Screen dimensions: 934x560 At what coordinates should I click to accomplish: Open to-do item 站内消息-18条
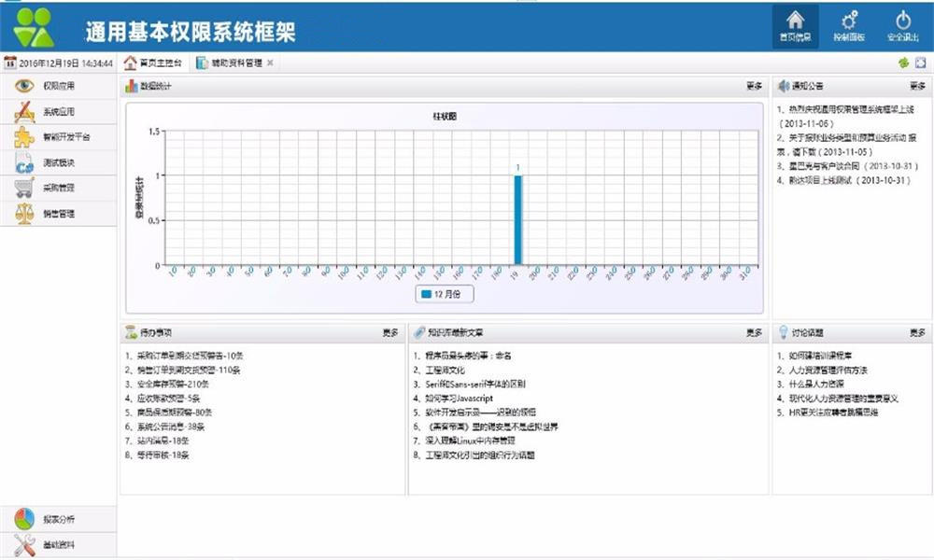[x=157, y=441]
